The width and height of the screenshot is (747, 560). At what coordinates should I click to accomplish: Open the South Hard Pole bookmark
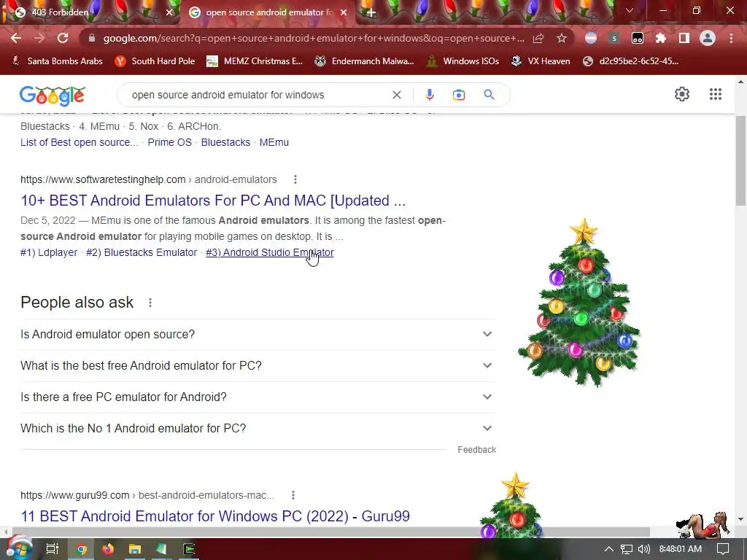tap(155, 61)
